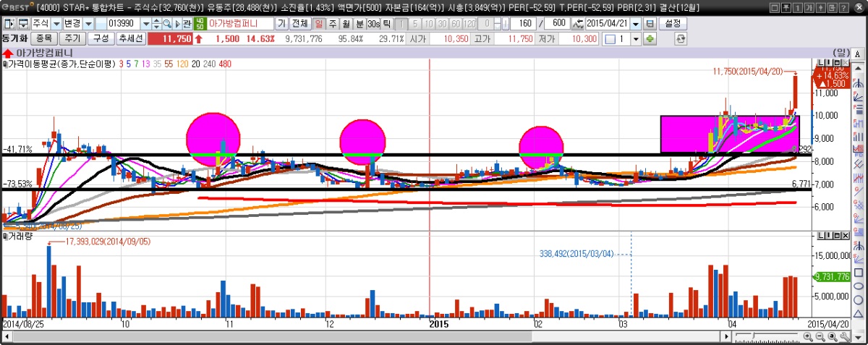Click the wrench settings icon at the bottom right

click(x=845, y=336)
